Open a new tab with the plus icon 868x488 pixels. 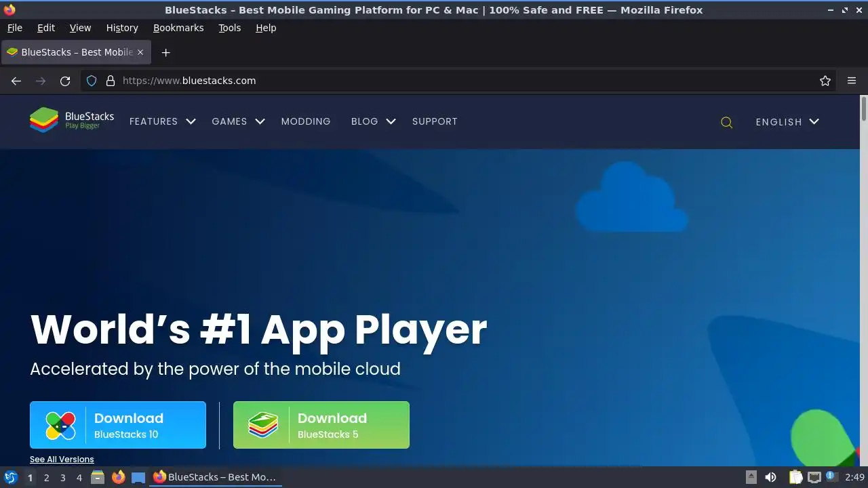coord(165,52)
